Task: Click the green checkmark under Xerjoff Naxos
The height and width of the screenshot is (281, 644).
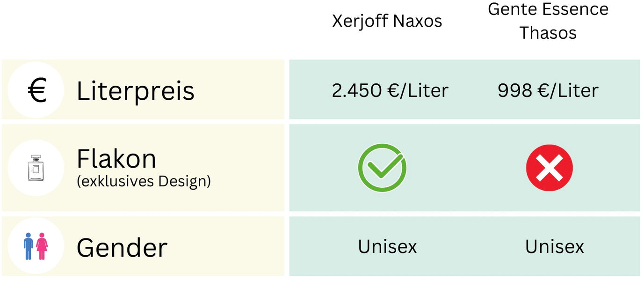Action: [x=382, y=167]
